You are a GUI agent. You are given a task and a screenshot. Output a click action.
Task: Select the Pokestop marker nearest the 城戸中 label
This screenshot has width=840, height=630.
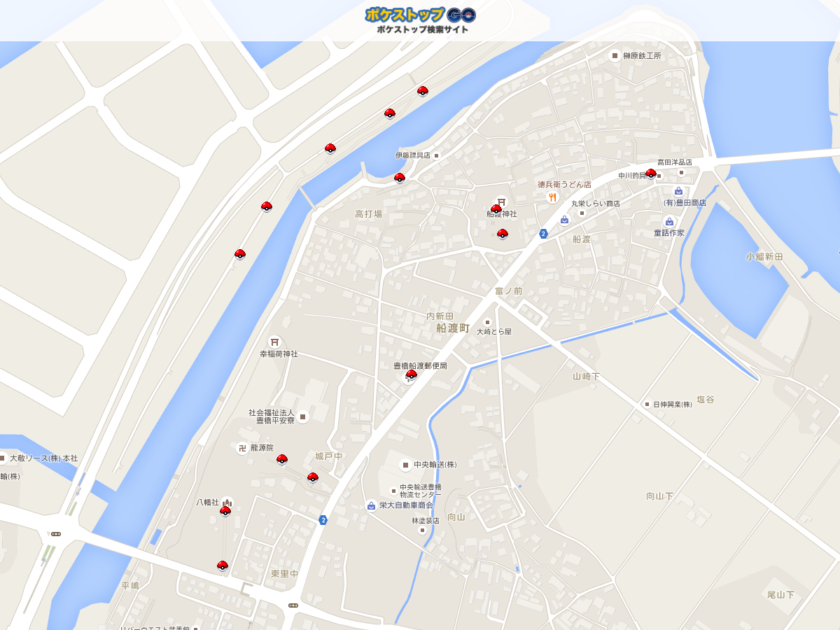[313, 477]
